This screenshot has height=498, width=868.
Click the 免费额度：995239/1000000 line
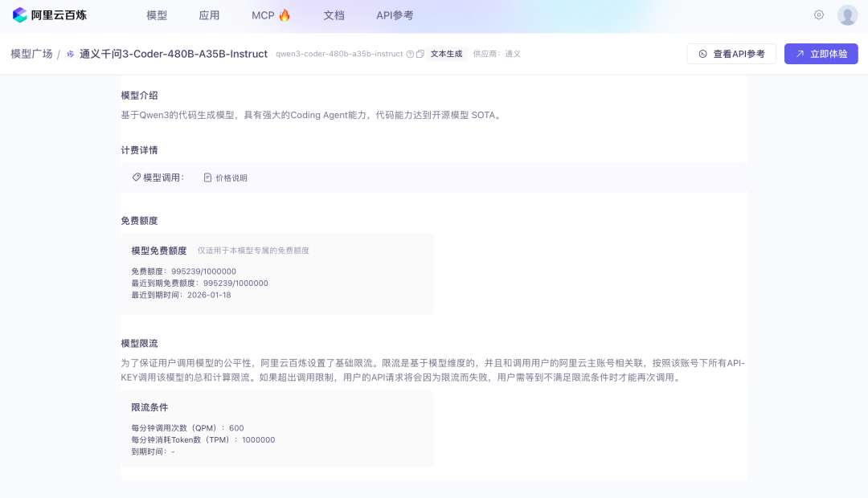tap(184, 271)
